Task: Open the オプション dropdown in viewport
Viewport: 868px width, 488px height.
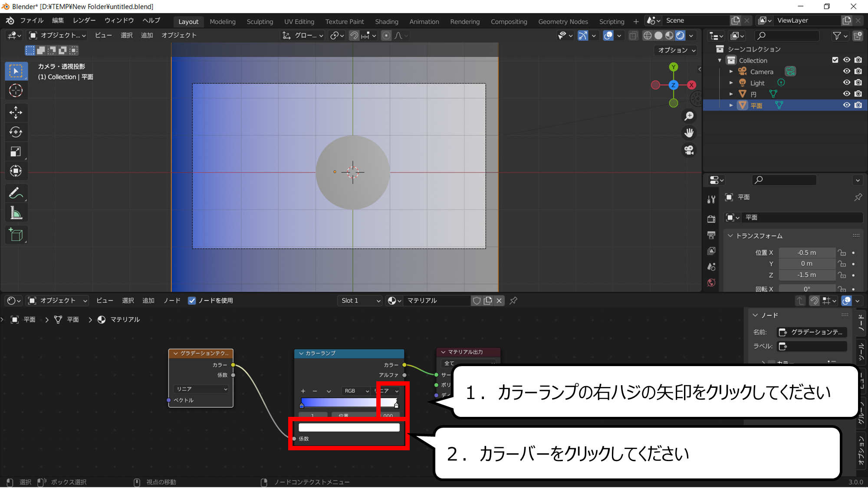Action: pyautogui.click(x=676, y=50)
